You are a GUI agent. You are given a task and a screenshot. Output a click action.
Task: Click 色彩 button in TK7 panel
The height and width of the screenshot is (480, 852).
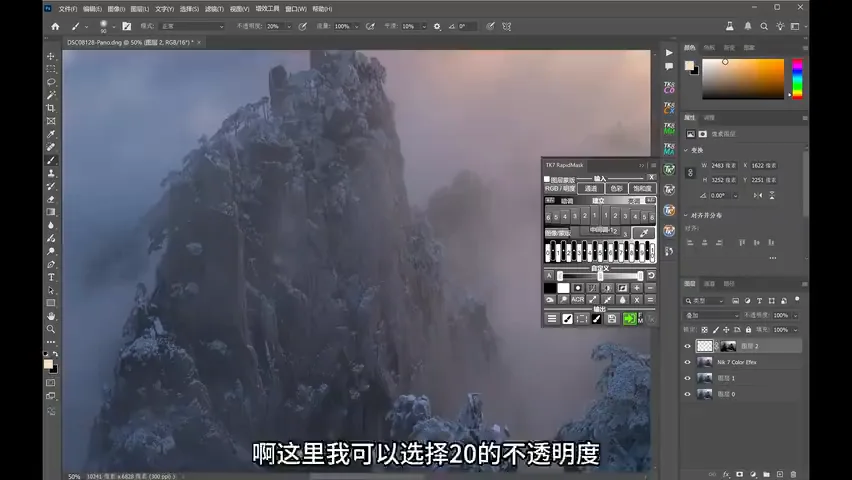[x=616, y=189]
